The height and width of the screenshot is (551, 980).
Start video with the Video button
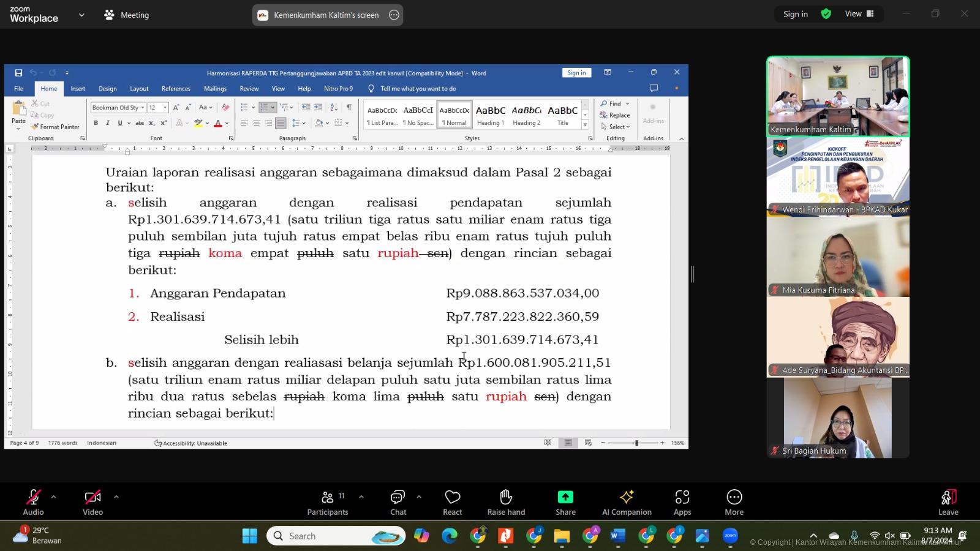point(92,503)
